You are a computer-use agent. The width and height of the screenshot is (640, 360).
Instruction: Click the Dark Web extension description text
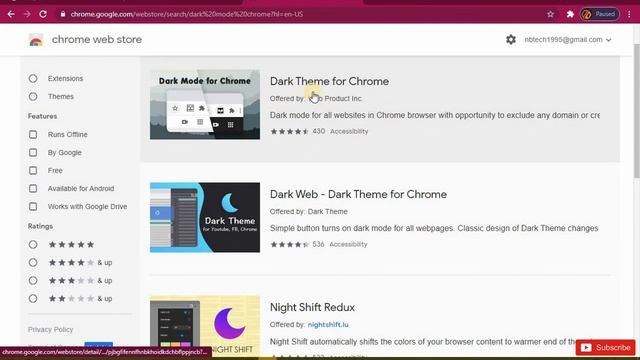pyautogui.click(x=434, y=228)
